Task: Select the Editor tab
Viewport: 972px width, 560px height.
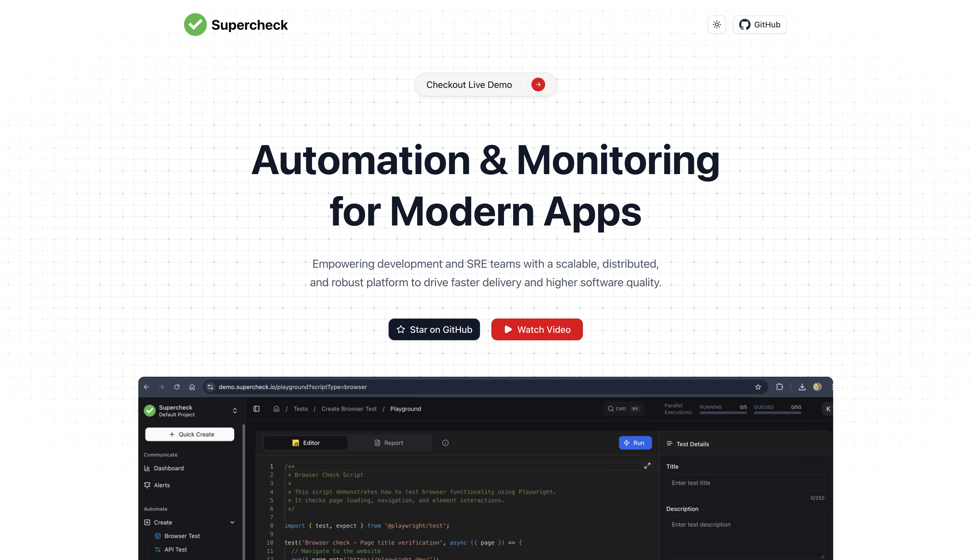Action: pos(306,443)
